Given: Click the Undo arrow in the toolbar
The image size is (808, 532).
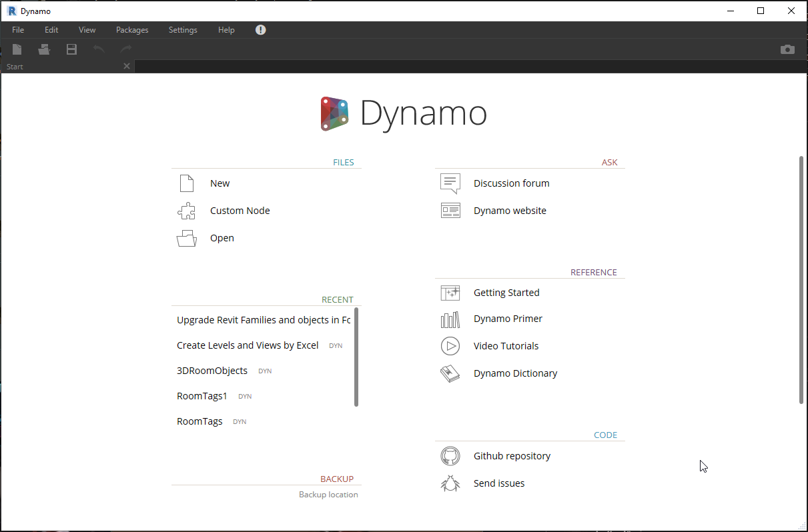Looking at the screenshot, I should (x=98, y=49).
